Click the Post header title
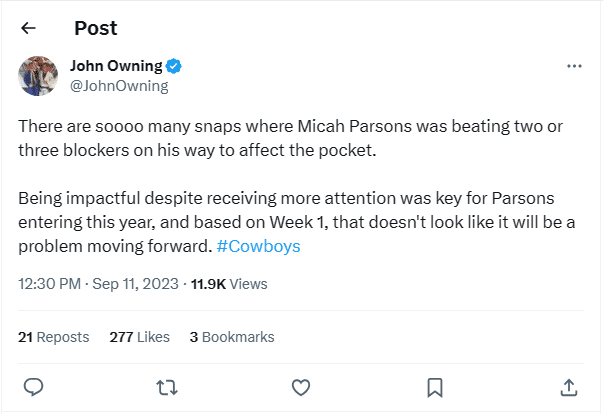 tap(95, 29)
